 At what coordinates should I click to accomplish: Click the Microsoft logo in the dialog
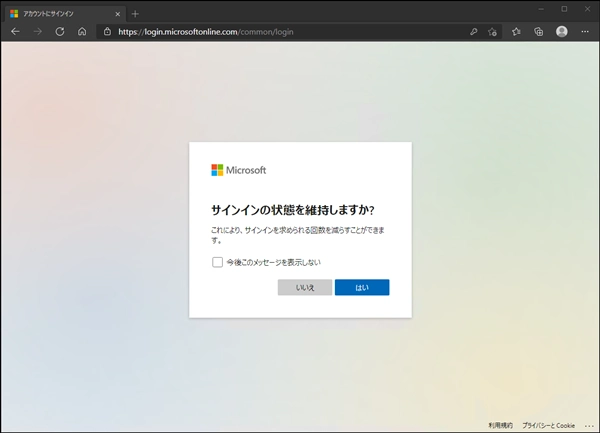(x=238, y=170)
